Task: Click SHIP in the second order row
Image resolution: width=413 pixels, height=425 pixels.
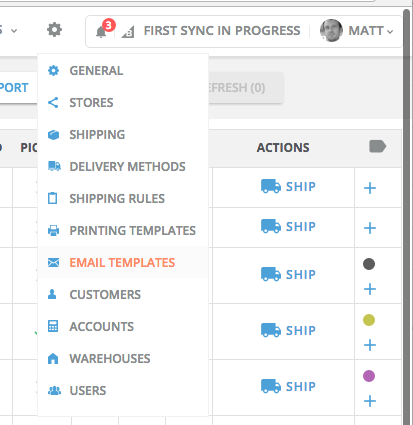Action: click(x=288, y=227)
